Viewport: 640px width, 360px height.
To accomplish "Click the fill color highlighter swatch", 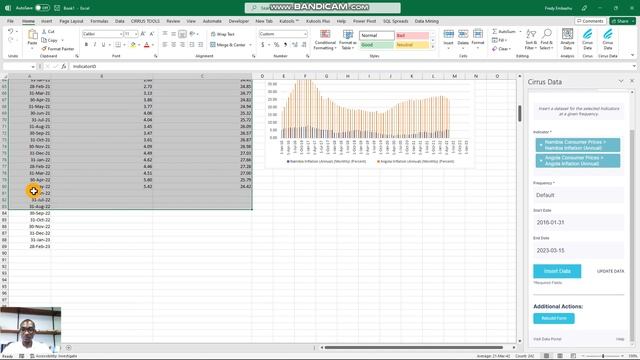I will (133, 44).
